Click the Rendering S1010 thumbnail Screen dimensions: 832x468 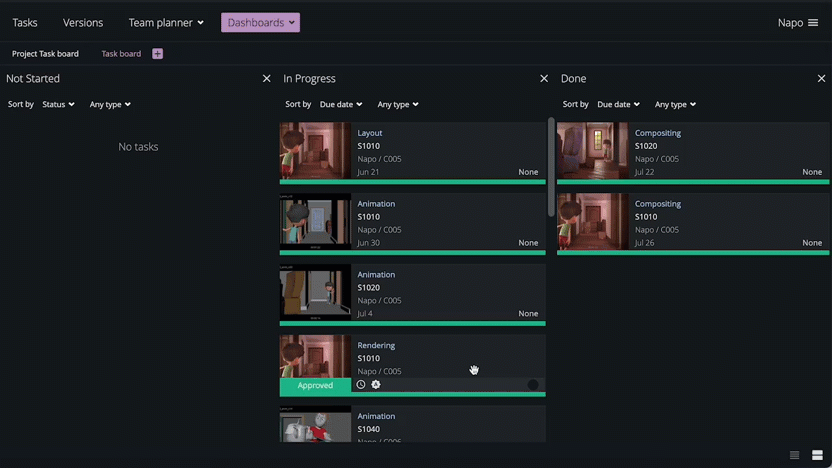point(315,356)
